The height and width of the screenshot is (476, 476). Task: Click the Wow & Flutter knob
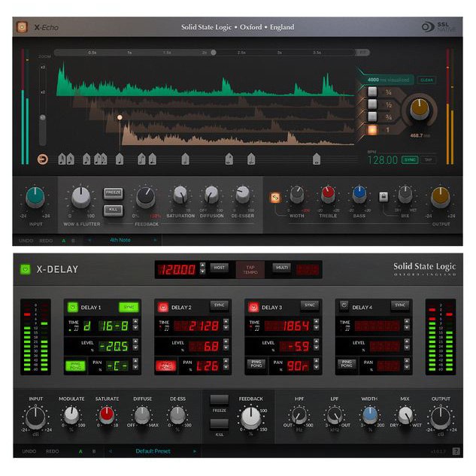point(80,197)
